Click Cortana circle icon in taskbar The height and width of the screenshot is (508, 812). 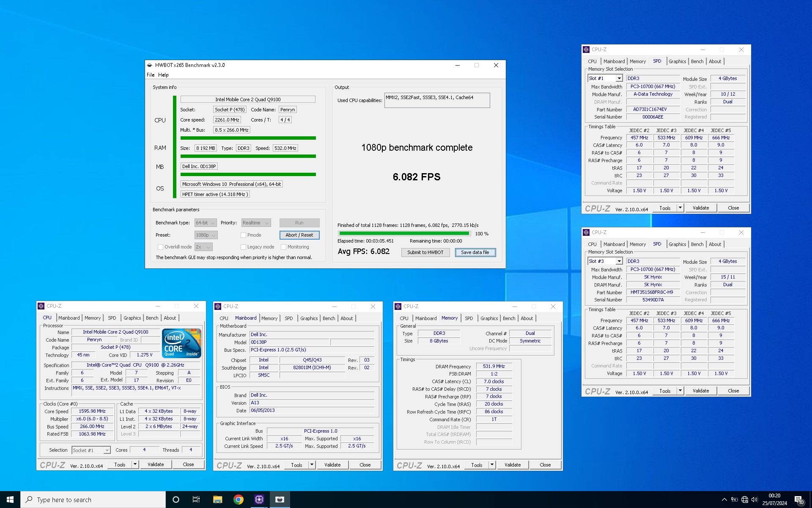tap(176, 500)
